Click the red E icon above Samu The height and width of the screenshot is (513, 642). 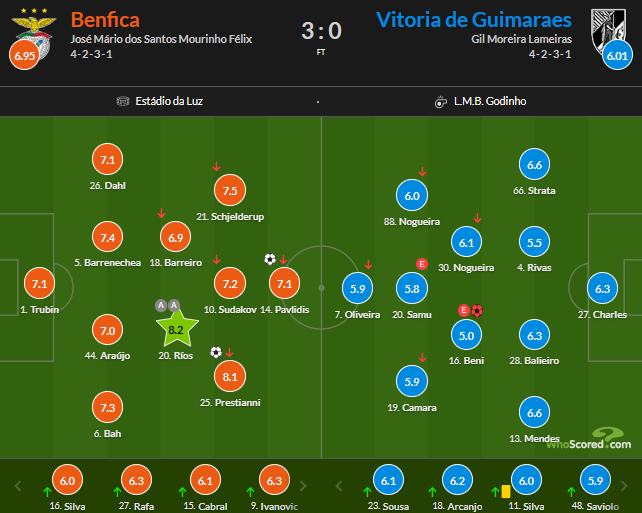(x=422, y=264)
